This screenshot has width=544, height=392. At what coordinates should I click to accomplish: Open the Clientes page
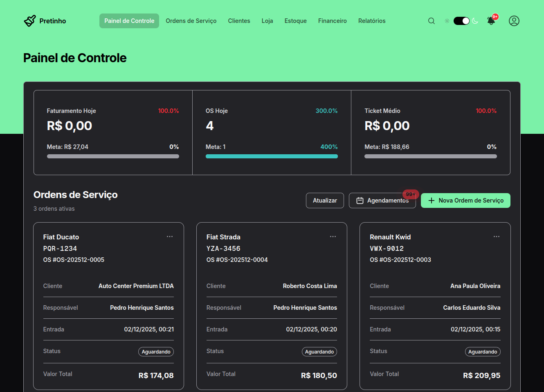[239, 21]
